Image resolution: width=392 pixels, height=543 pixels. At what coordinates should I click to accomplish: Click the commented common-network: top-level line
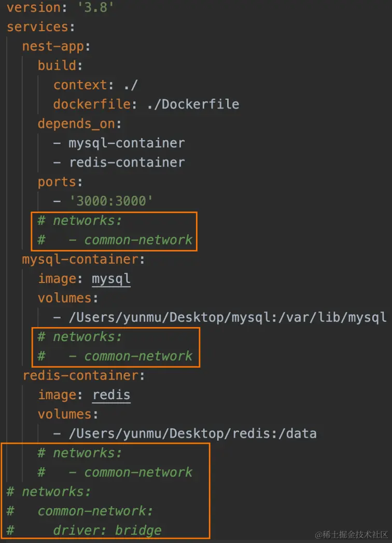(x=80, y=511)
